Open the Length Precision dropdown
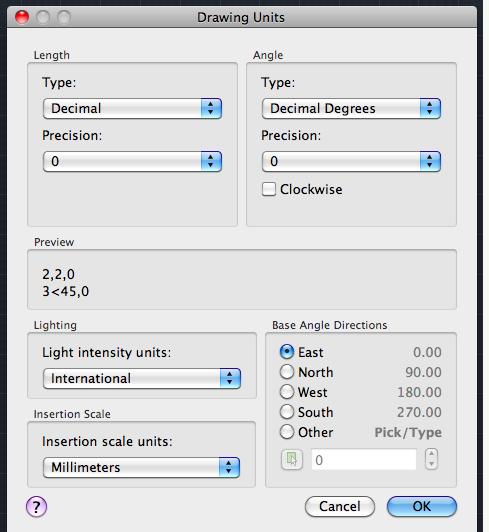The width and height of the screenshot is (489, 532). click(x=132, y=162)
